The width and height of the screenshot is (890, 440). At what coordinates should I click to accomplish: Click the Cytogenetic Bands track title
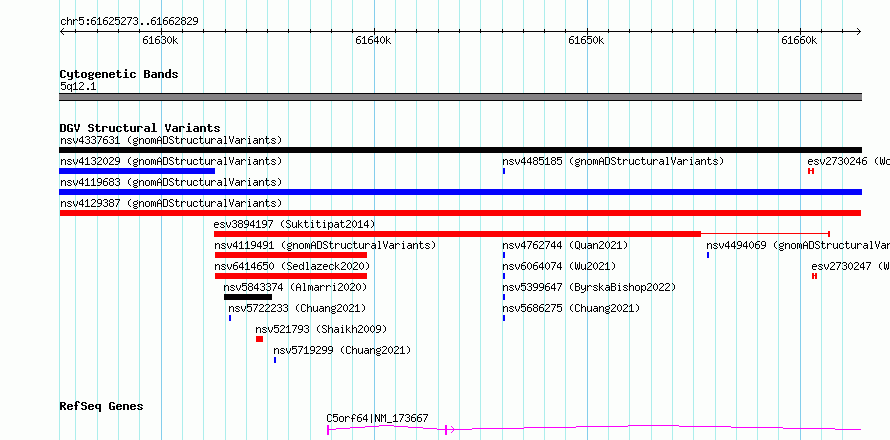119,74
